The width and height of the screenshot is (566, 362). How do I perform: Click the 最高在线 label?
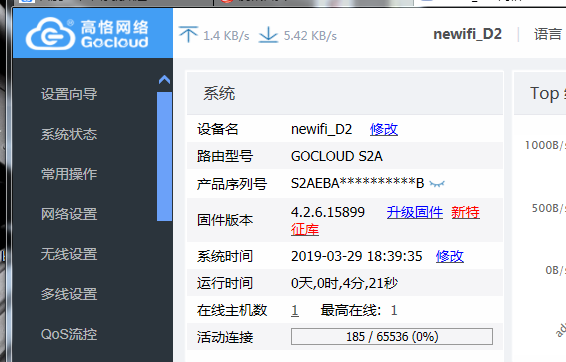click(351, 310)
